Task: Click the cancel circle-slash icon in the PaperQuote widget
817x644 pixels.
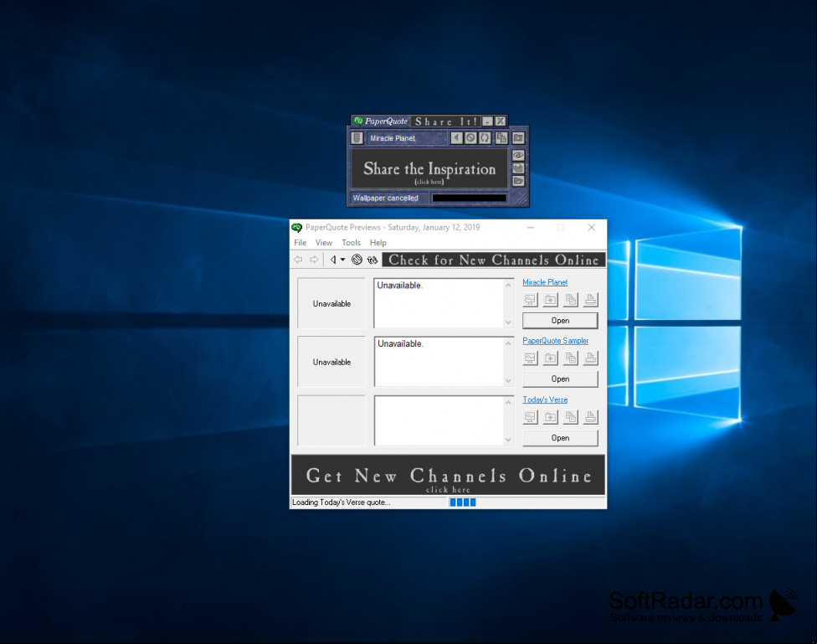Action: [x=470, y=137]
